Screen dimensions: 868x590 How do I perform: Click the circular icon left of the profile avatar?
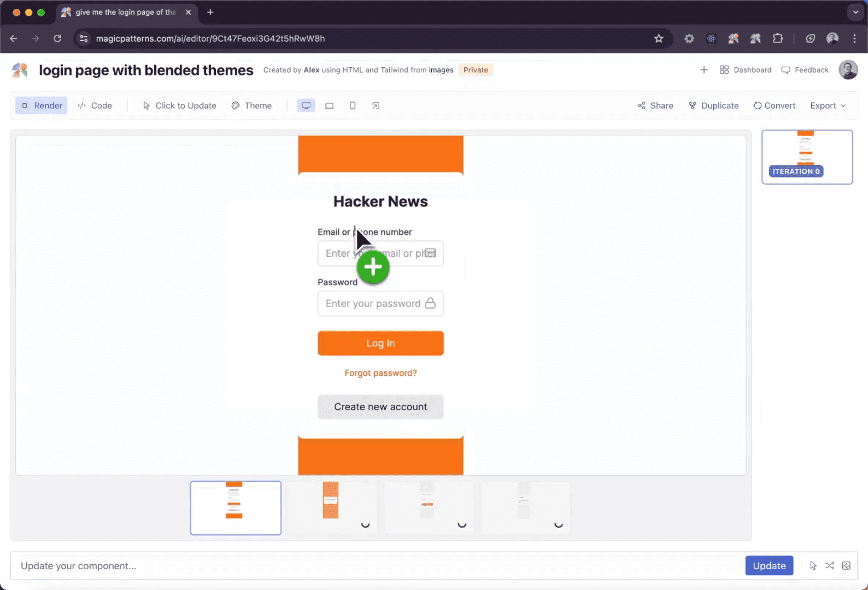point(811,38)
